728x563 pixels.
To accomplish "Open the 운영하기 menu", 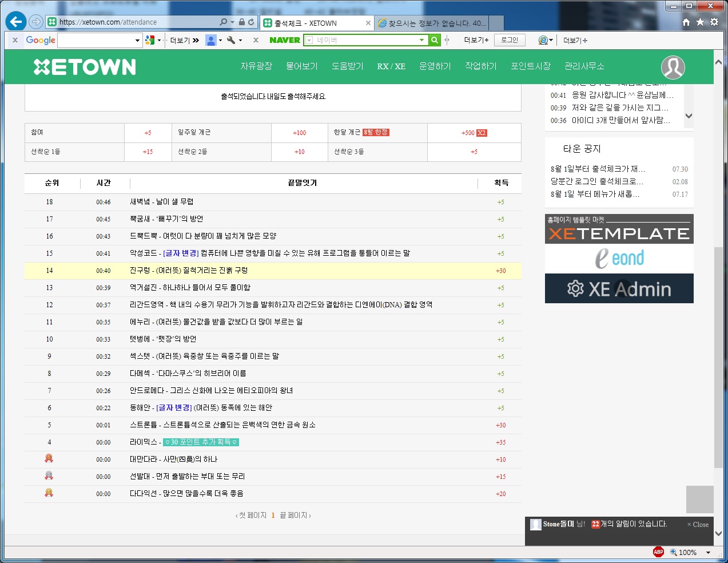I will pos(435,66).
